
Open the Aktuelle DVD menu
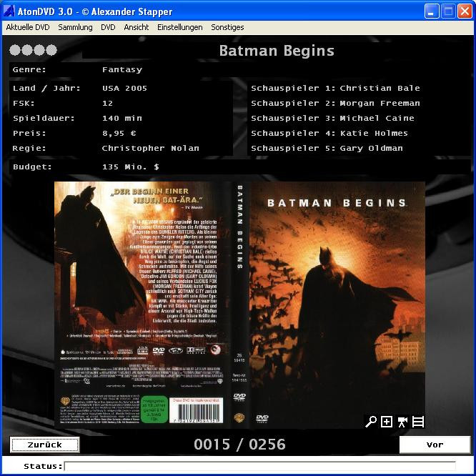tap(28, 27)
